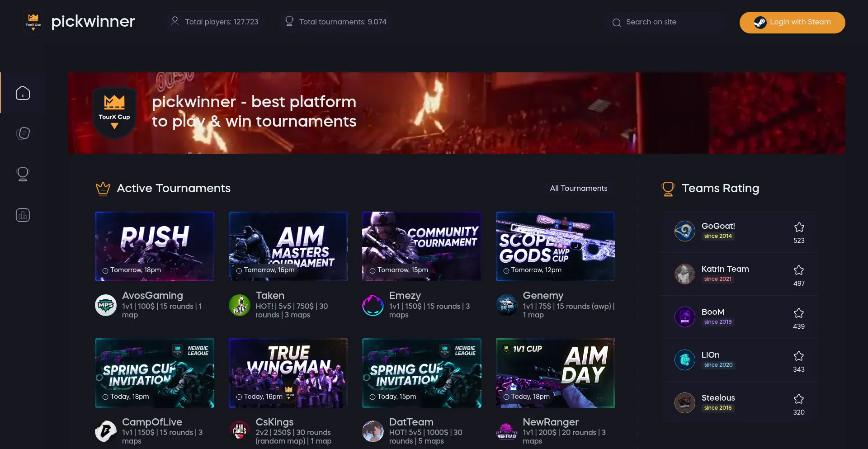Open the NewRanger team name
This screenshot has height=449, width=868.
point(551,422)
